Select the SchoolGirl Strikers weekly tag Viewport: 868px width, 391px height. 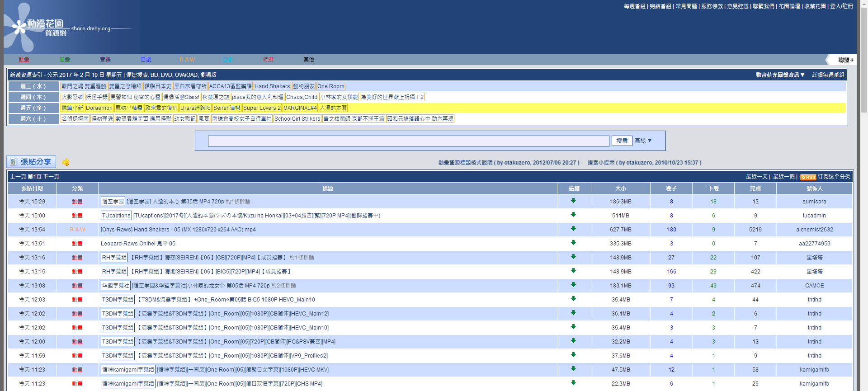297,119
